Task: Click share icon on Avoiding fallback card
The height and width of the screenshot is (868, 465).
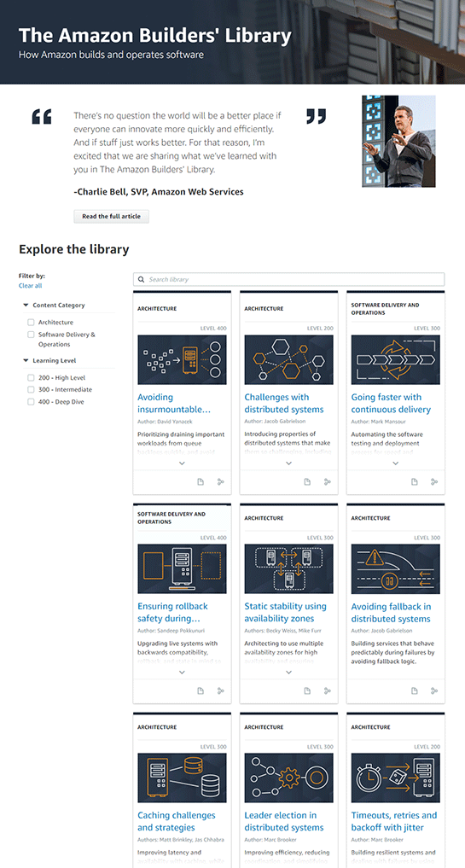Action: (434, 690)
